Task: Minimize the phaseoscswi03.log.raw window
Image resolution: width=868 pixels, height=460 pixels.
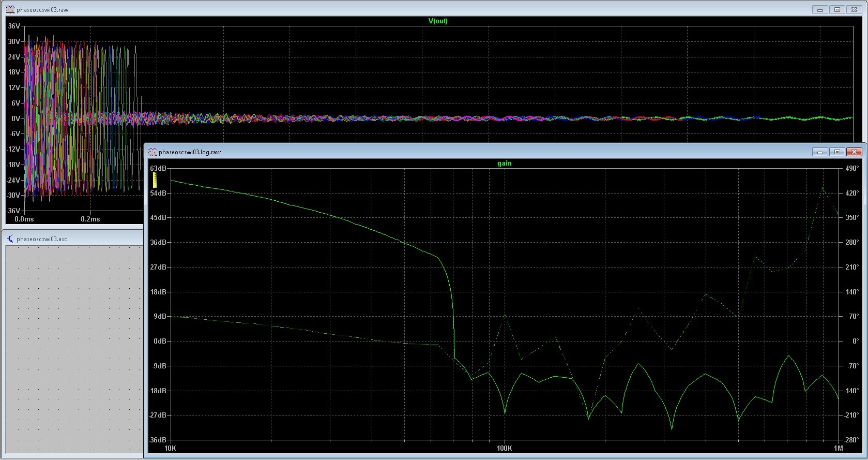Action: click(x=820, y=152)
